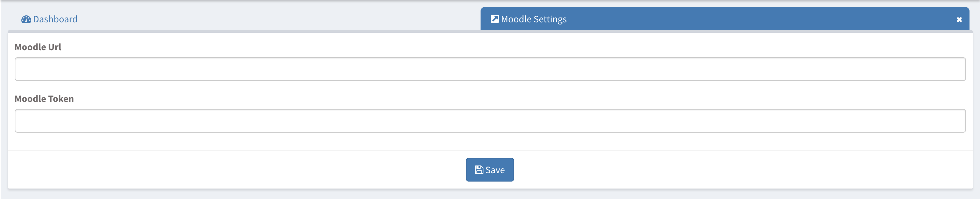Focus the Moodle Url input field
The image size is (980, 199).
coord(490,69)
